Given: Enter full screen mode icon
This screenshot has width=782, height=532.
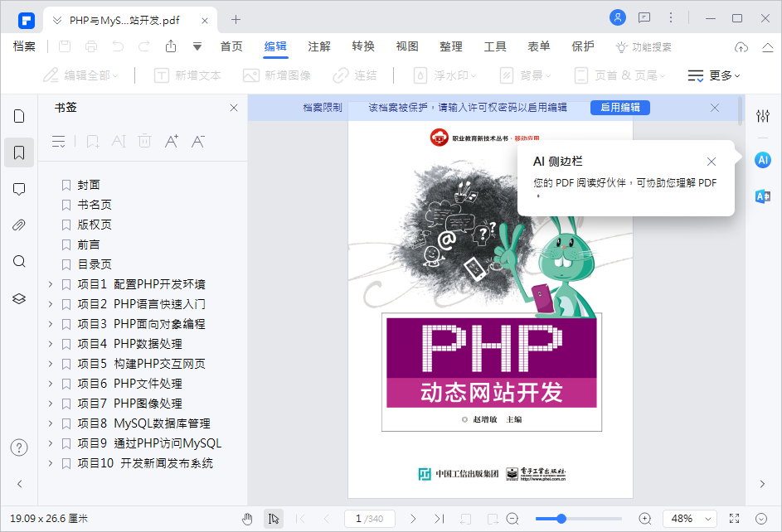Looking at the screenshot, I should 734,519.
